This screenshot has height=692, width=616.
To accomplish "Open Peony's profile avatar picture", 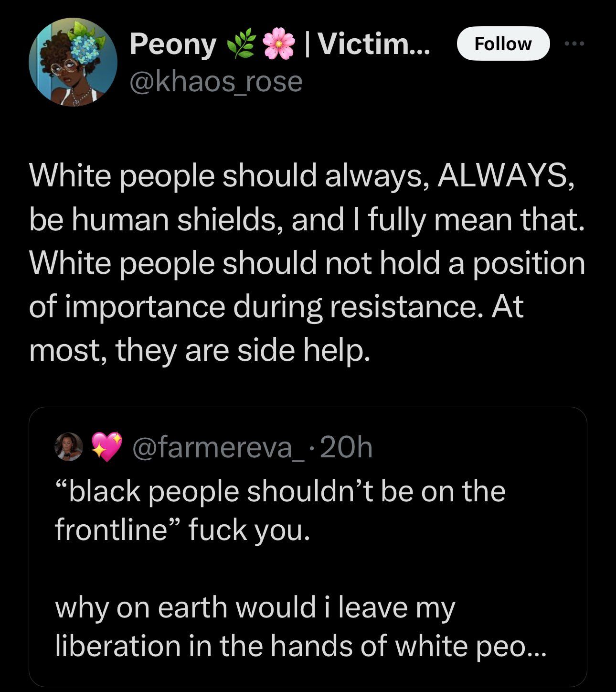I will [73, 62].
